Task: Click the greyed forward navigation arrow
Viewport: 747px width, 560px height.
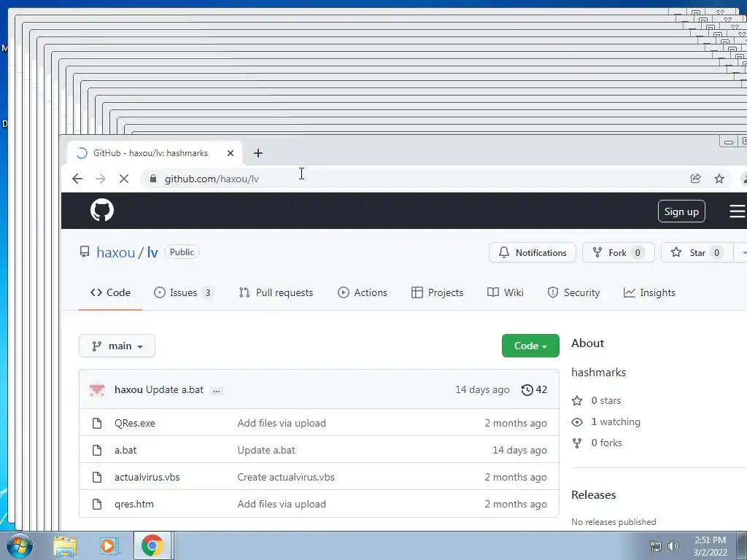Action: point(101,179)
